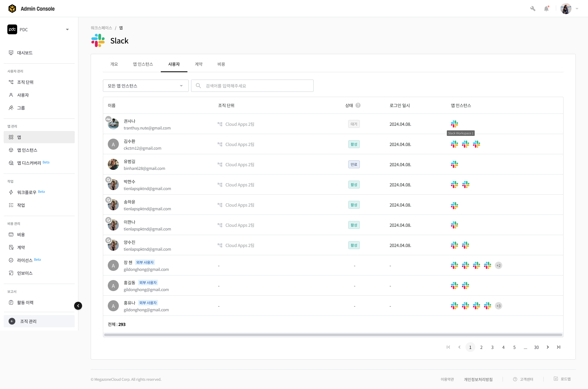Open user 권사나

tap(130, 121)
